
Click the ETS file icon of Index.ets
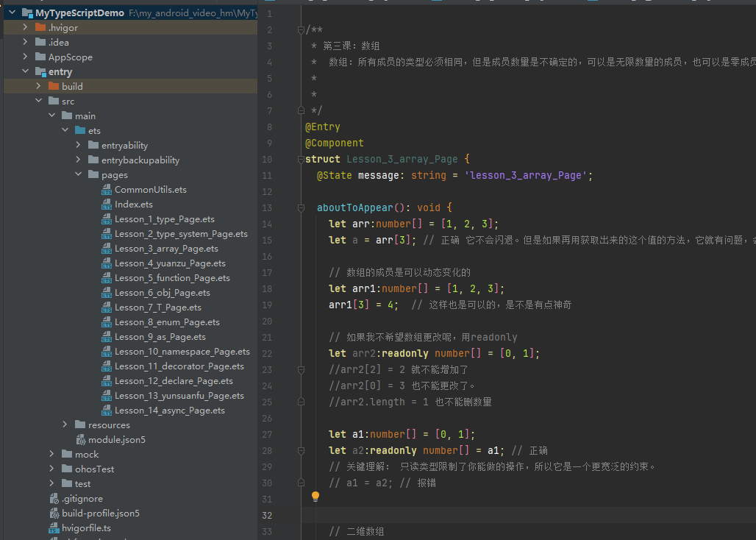click(x=107, y=205)
